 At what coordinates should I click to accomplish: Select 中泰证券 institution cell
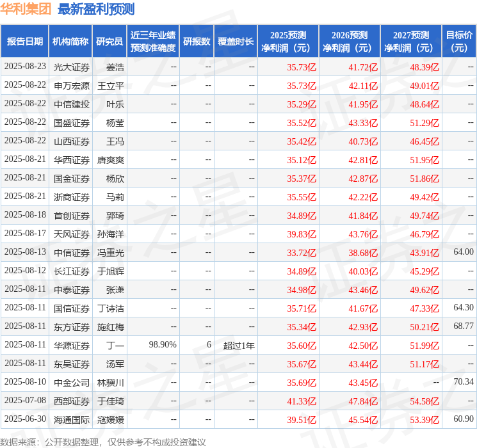point(72,290)
